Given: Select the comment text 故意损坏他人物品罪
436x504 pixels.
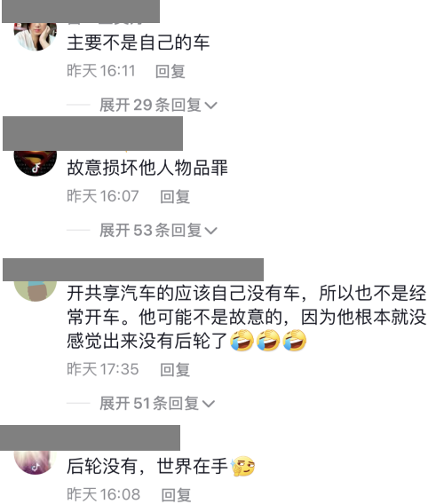Looking at the screenshot, I should tap(147, 168).
